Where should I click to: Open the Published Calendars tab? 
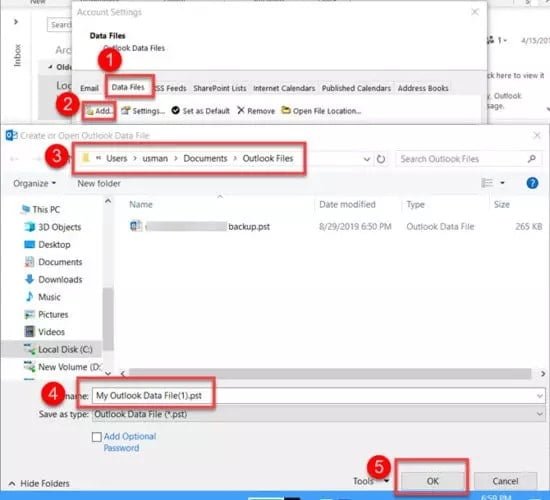[356, 88]
